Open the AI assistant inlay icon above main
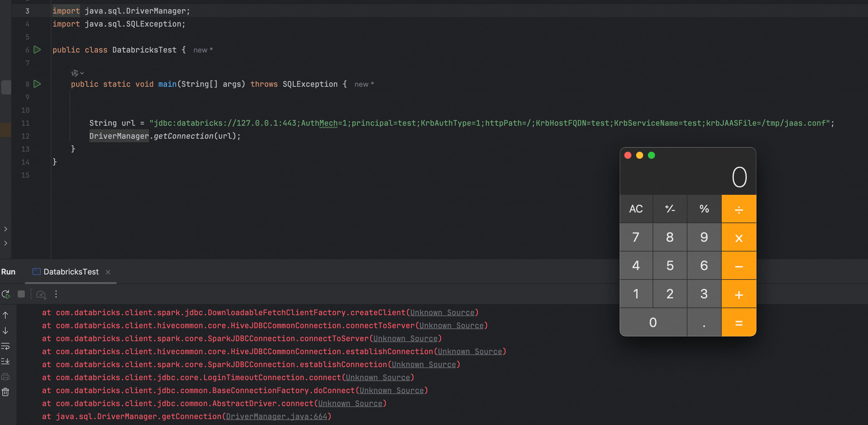The width and height of the screenshot is (868, 425). point(77,73)
